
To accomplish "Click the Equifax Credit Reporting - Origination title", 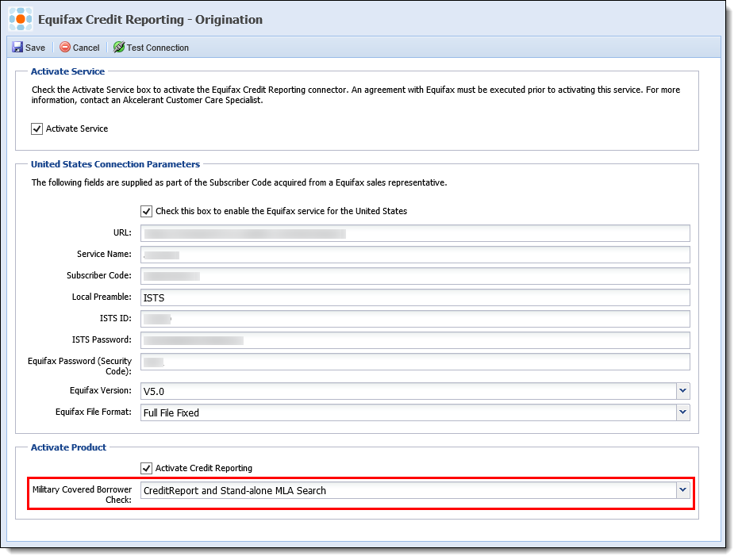I will click(150, 20).
